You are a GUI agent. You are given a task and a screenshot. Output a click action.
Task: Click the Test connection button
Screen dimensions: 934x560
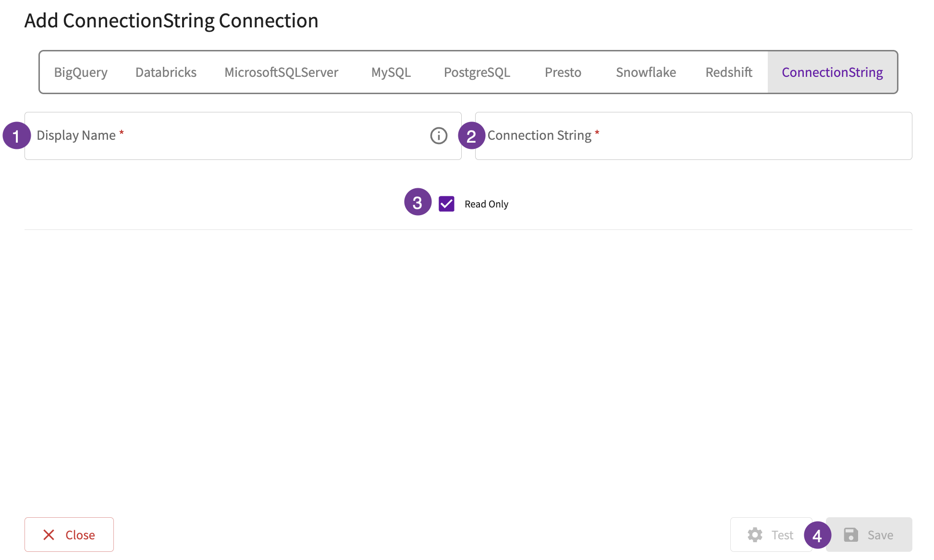(x=771, y=535)
